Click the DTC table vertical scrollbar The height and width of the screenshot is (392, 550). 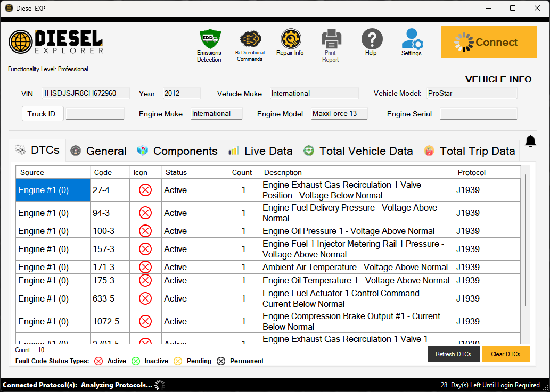(526, 240)
